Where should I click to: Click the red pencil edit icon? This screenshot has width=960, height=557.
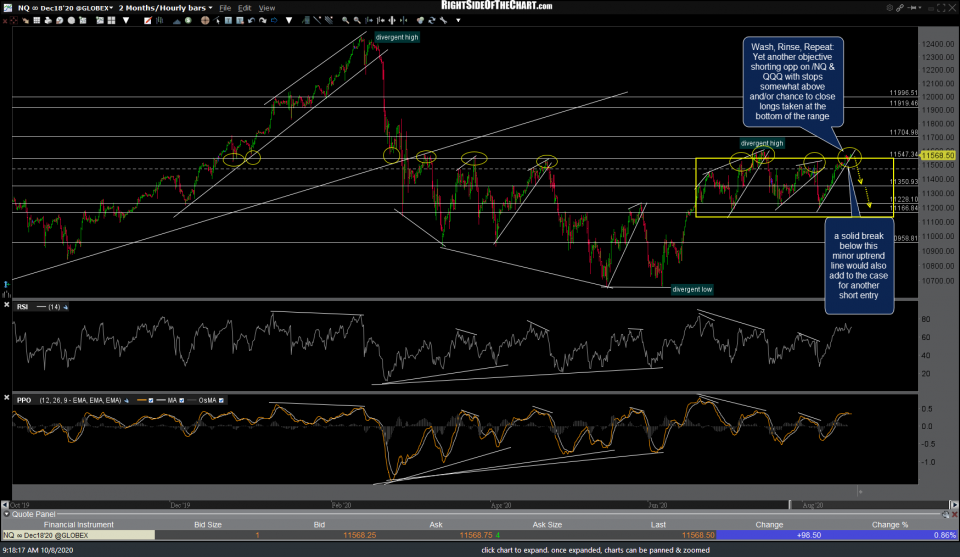pyautogui.click(x=148, y=20)
